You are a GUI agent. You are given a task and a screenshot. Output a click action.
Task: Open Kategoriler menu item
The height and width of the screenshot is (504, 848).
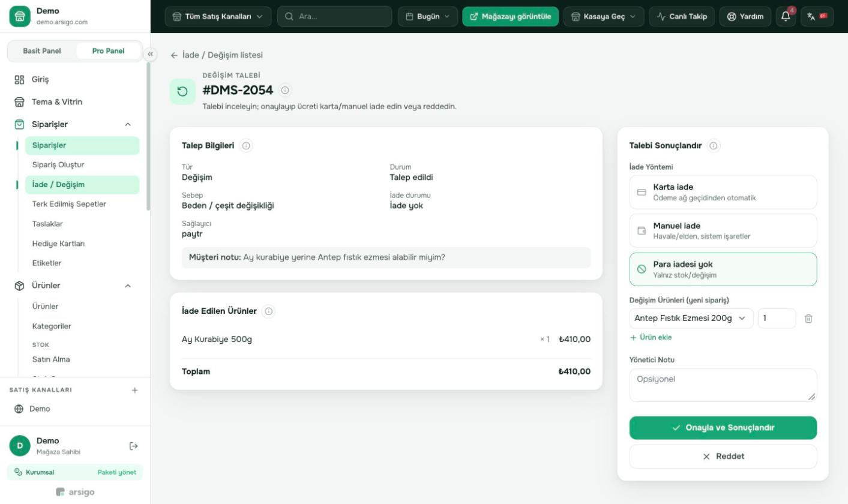coord(82,326)
